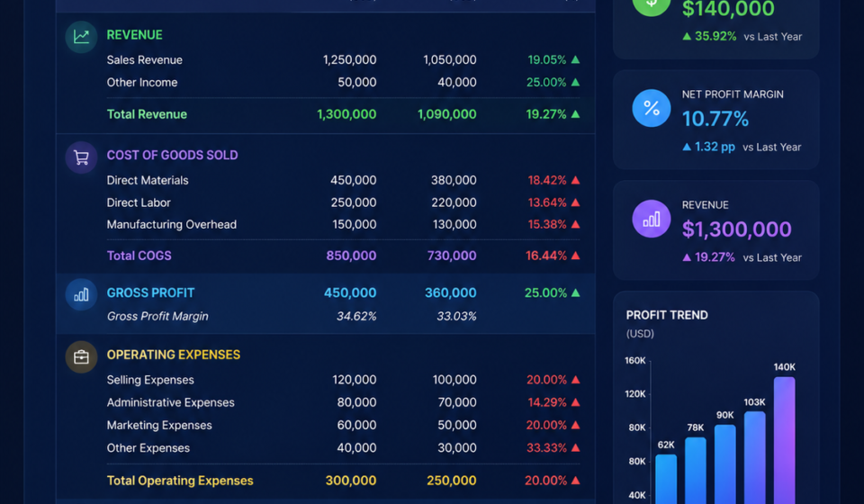Click the red arrow beside Administrative Expenses 14.29%

click(575, 402)
